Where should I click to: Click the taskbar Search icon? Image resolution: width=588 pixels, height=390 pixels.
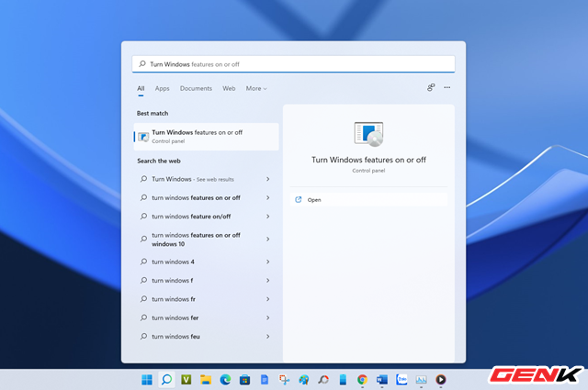click(166, 380)
